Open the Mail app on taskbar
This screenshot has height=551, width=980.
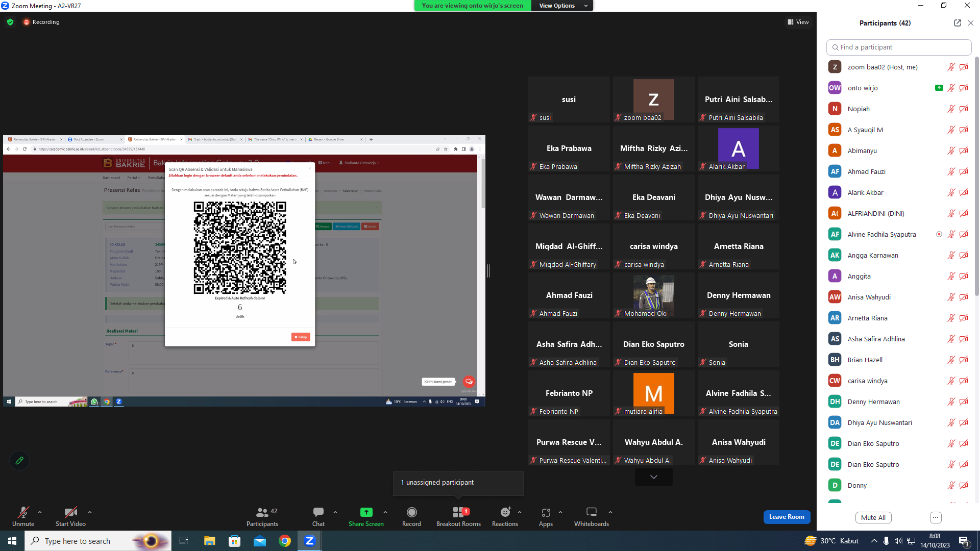[260, 541]
